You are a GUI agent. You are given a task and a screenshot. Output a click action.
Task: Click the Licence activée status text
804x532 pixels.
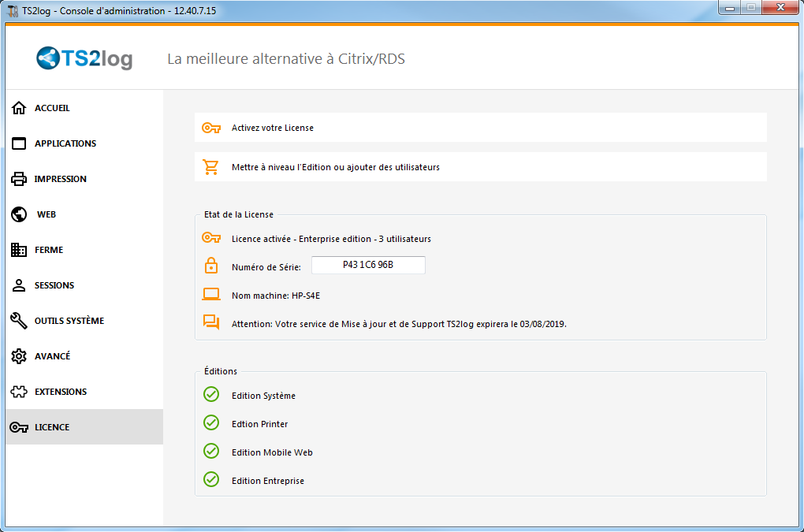[x=331, y=239]
